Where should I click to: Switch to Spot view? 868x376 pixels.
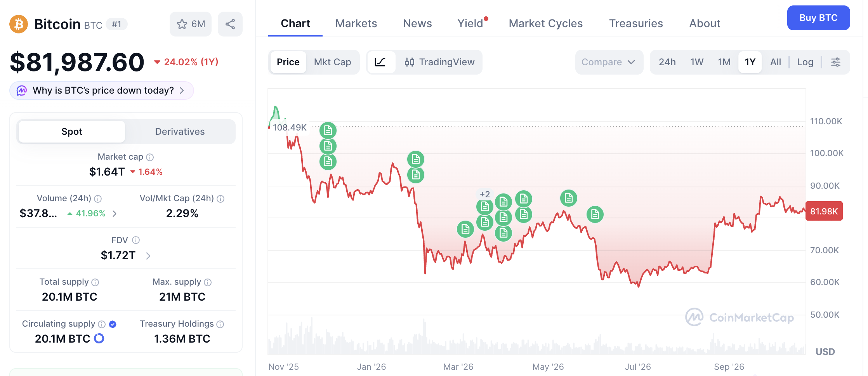tap(72, 132)
